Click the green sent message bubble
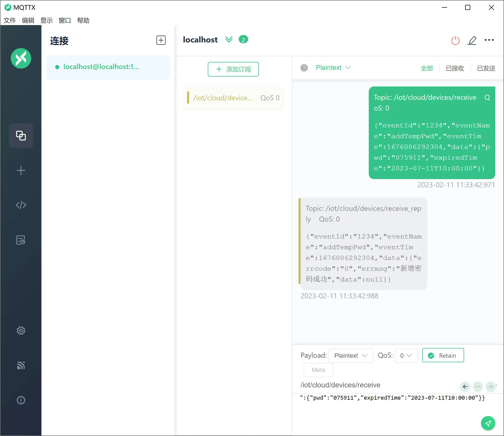Screen dimensions: 504x436 (x=432, y=133)
